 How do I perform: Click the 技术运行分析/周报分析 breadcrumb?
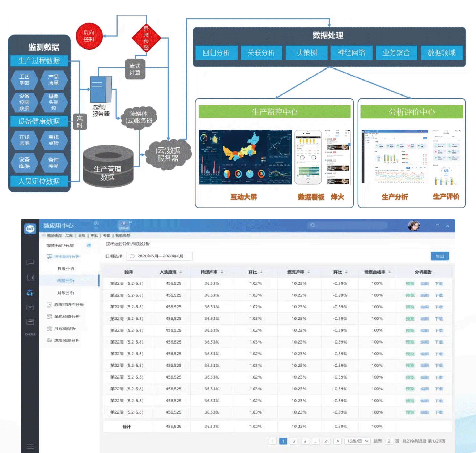pos(128,244)
